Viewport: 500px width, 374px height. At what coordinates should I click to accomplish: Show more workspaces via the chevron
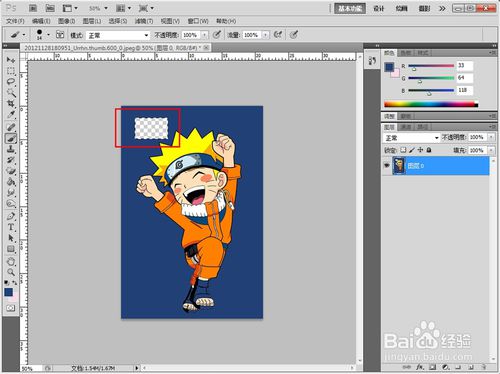(x=442, y=8)
